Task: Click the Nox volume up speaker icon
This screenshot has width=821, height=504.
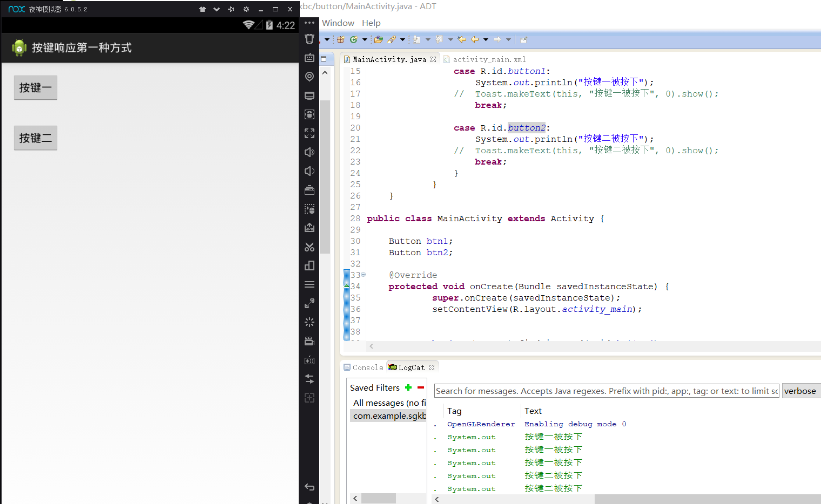Action: (x=309, y=152)
